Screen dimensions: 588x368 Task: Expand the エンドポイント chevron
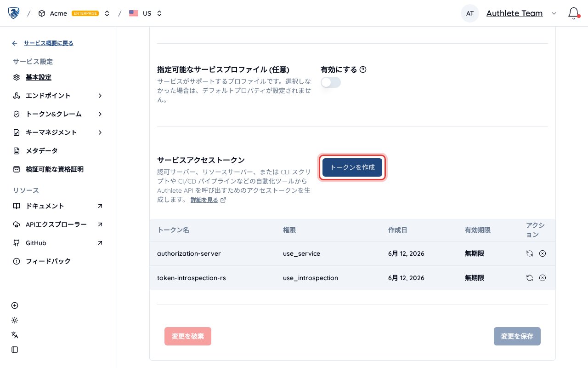100,96
